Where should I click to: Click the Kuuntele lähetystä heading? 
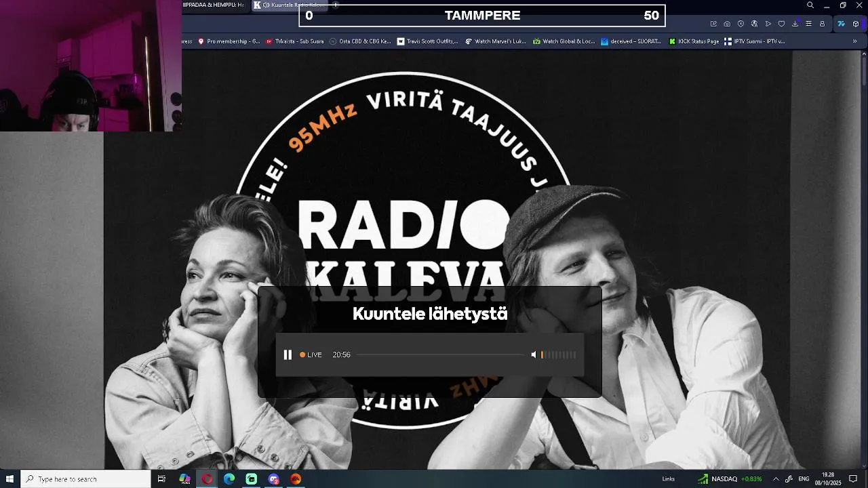[430, 314]
